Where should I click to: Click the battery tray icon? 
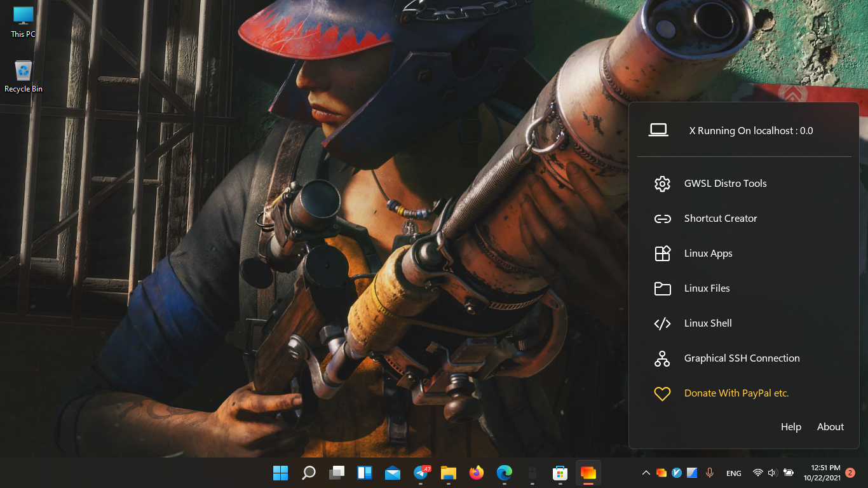tap(789, 473)
